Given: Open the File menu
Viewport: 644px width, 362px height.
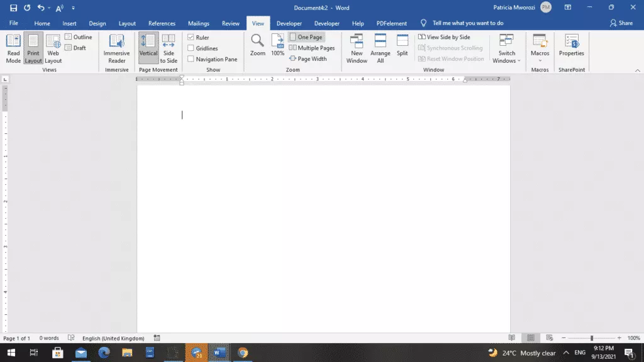Looking at the screenshot, I should coord(14,23).
